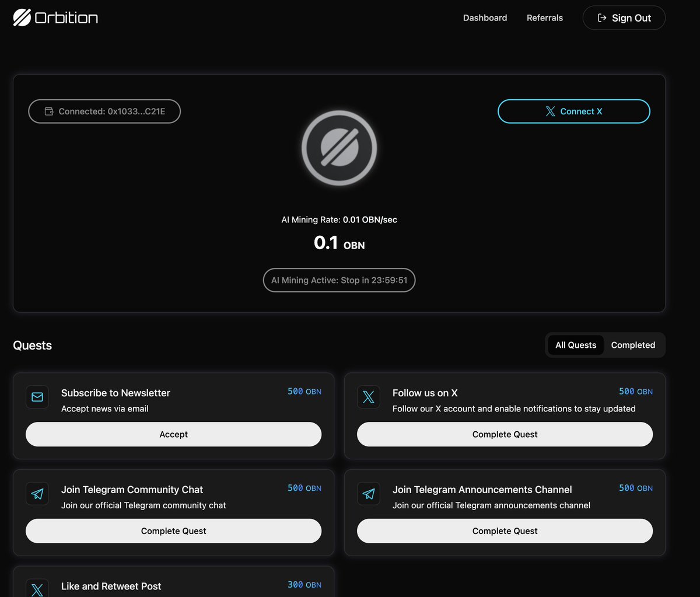Click the Accept news via email description

coord(105,409)
